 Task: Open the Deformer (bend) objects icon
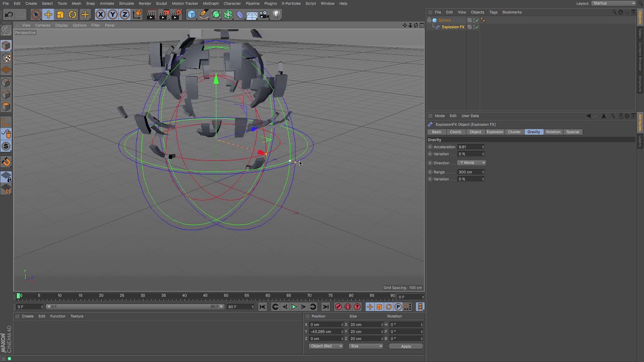(240, 15)
